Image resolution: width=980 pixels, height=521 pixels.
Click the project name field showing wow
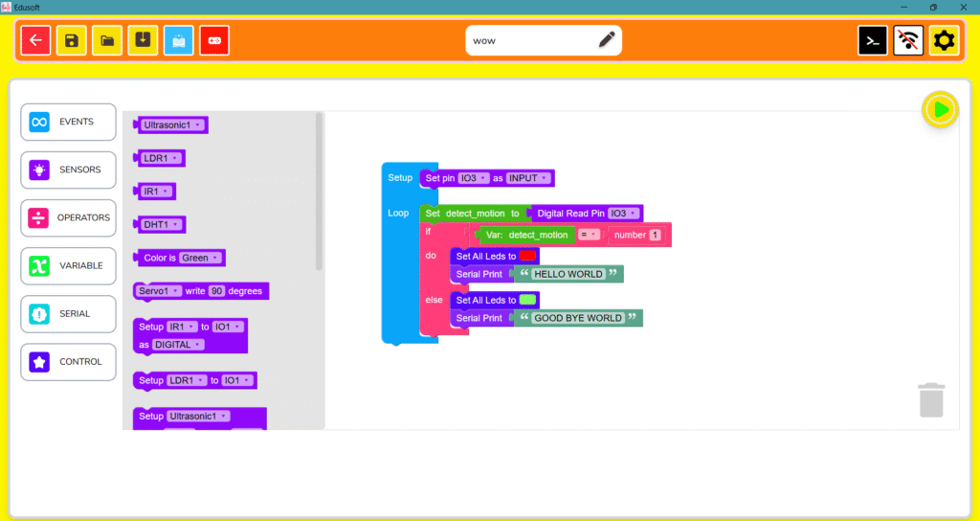coord(531,40)
